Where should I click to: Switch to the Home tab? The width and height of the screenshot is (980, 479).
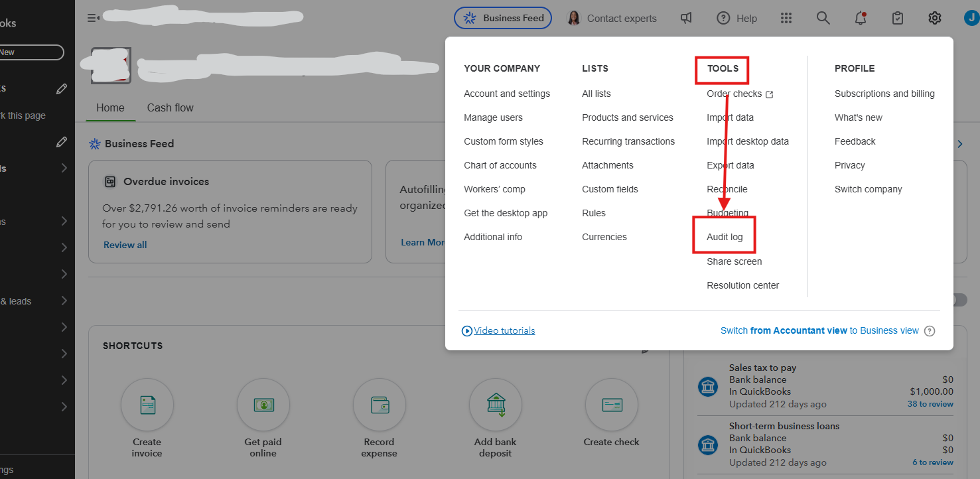coord(110,107)
